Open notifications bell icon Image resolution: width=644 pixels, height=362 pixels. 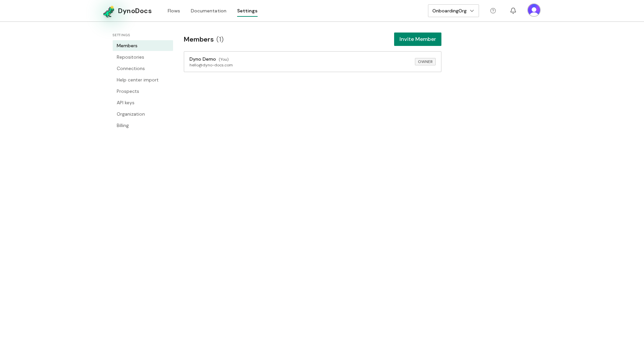(x=513, y=11)
